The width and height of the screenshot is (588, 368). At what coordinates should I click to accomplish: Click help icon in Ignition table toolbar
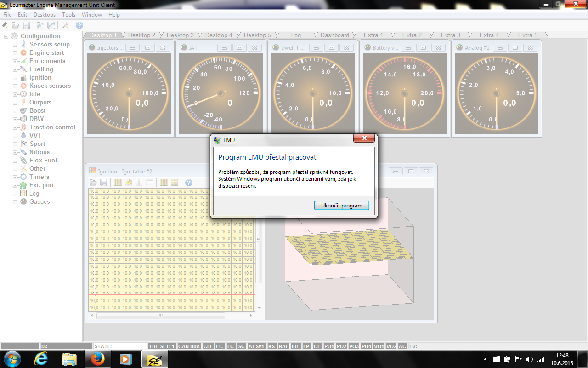188,183
